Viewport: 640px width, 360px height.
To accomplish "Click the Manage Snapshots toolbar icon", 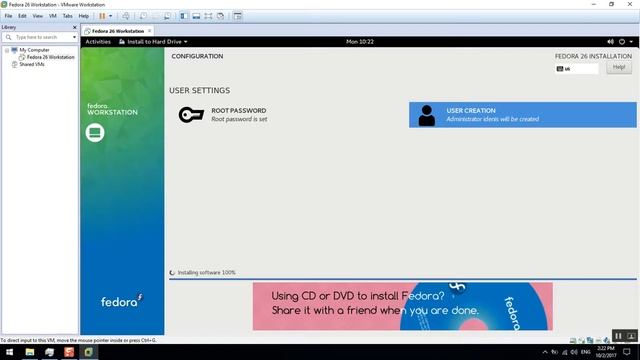I will click(x=167, y=16).
